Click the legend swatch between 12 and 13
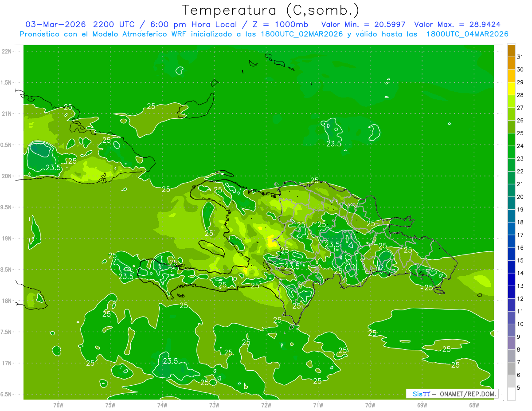This screenshot has height=411, width=532. click(511, 292)
